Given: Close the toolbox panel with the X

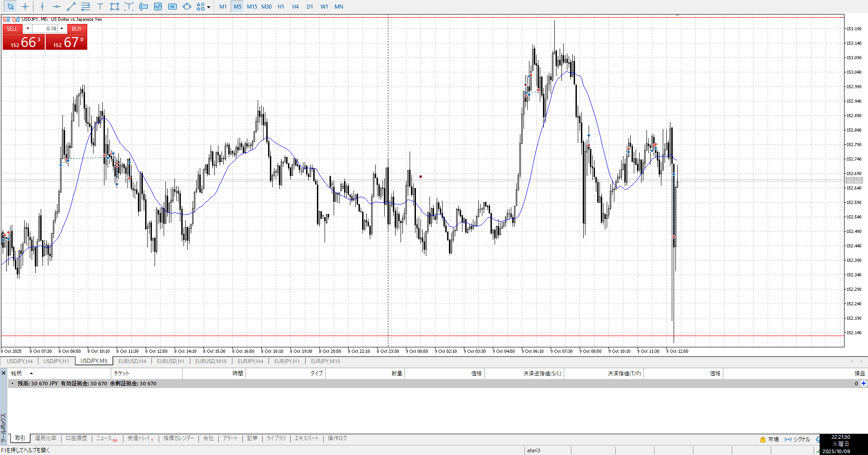Looking at the screenshot, I should point(4,373).
